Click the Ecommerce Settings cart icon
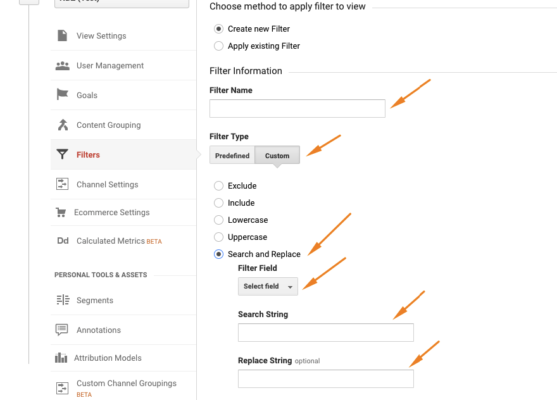 pos(61,212)
